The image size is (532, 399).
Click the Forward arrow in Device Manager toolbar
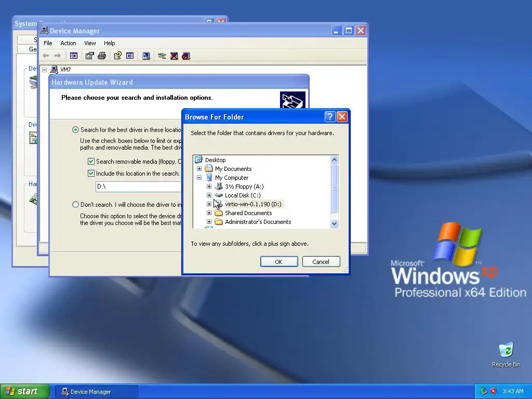coord(58,56)
